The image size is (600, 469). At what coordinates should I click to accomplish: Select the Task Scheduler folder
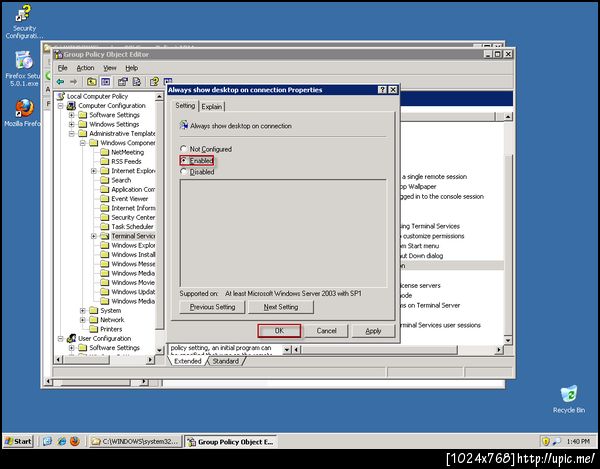[x=132, y=226]
